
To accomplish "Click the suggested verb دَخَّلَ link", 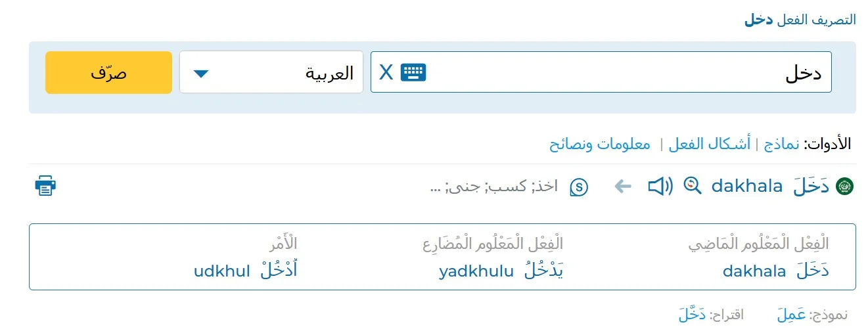I will tap(692, 315).
